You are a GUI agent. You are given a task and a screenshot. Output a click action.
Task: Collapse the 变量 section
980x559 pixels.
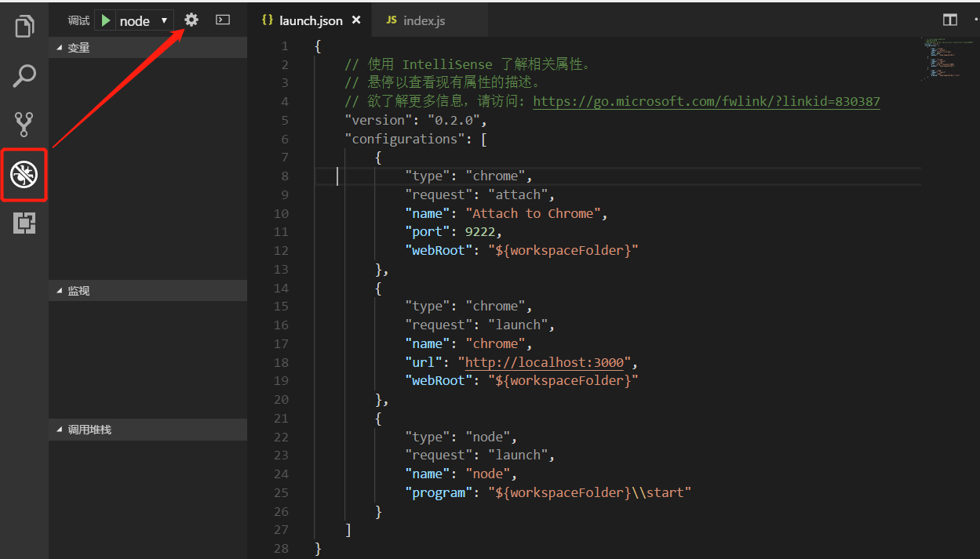[x=78, y=48]
